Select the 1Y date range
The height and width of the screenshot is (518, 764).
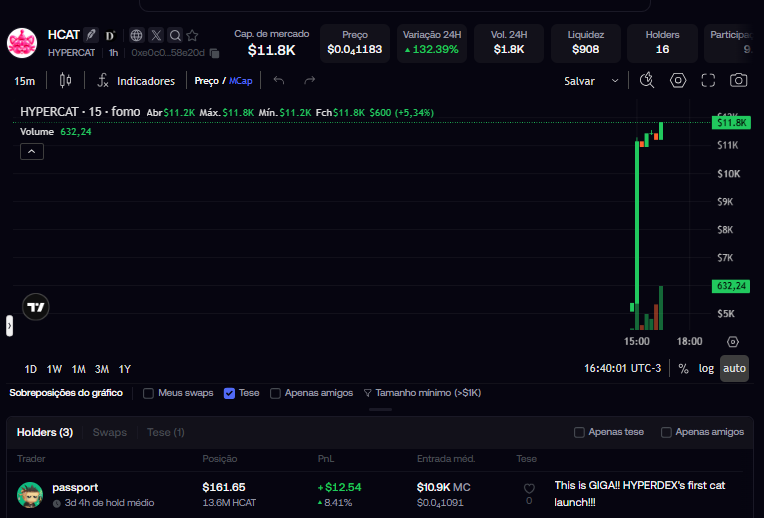coord(125,369)
